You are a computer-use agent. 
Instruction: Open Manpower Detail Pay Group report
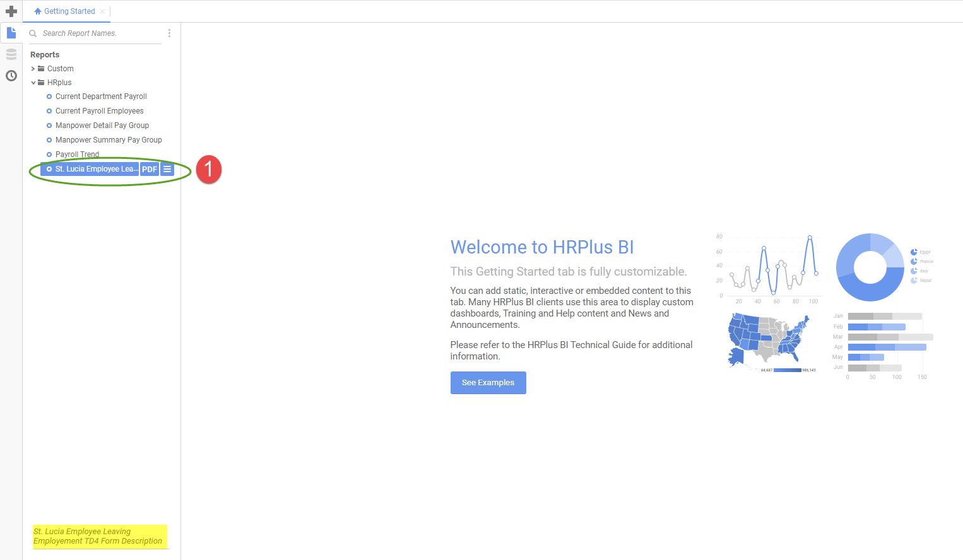102,125
